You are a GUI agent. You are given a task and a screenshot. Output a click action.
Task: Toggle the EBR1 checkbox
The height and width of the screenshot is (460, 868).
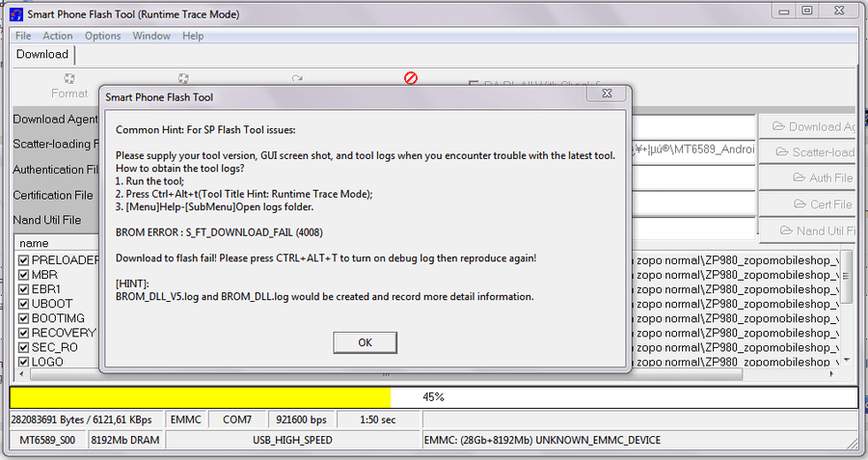pyautogui.click(x=24, y=289)
